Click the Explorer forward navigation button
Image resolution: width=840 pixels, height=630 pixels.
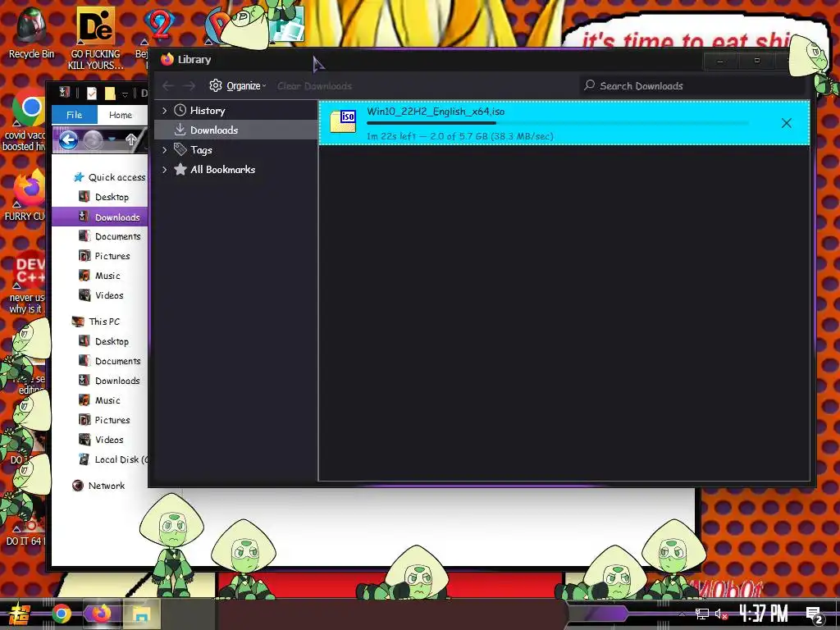(x=94, y=140)
